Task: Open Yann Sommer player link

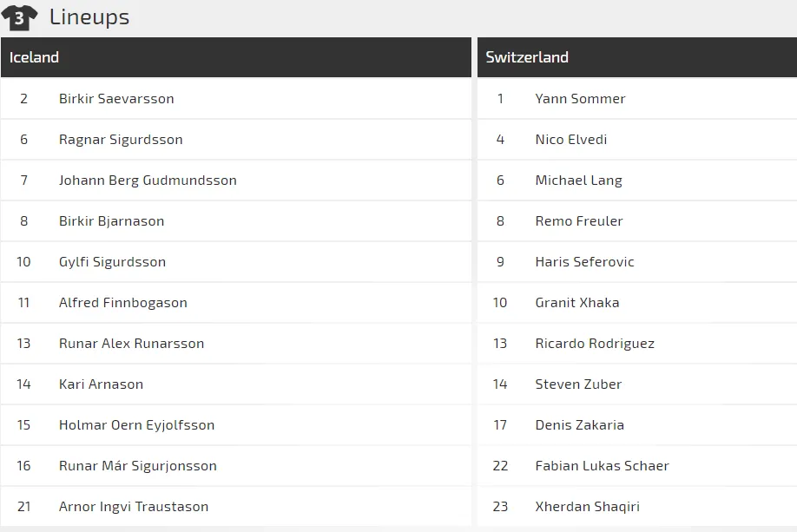Action: pos(580,99)
